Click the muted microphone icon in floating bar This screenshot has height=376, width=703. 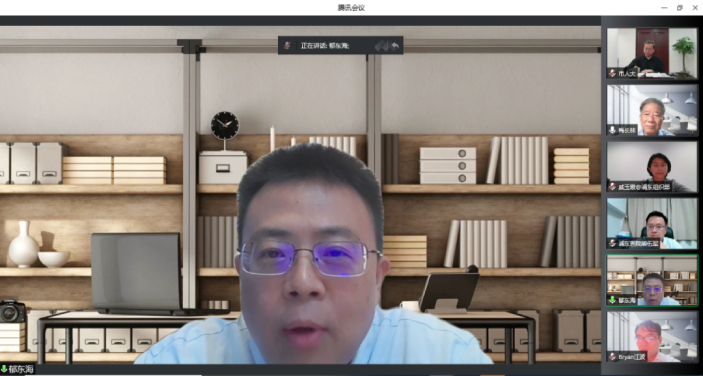[287, 45]
